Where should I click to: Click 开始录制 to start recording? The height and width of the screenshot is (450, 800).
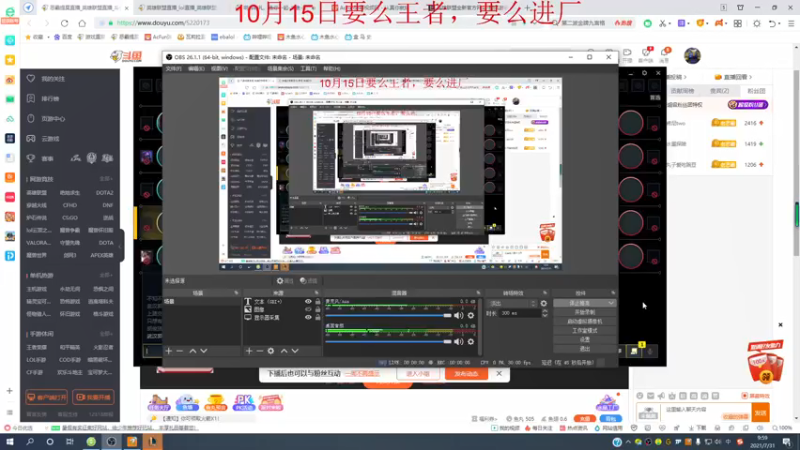pyautogui.click(x=585, y=312)
